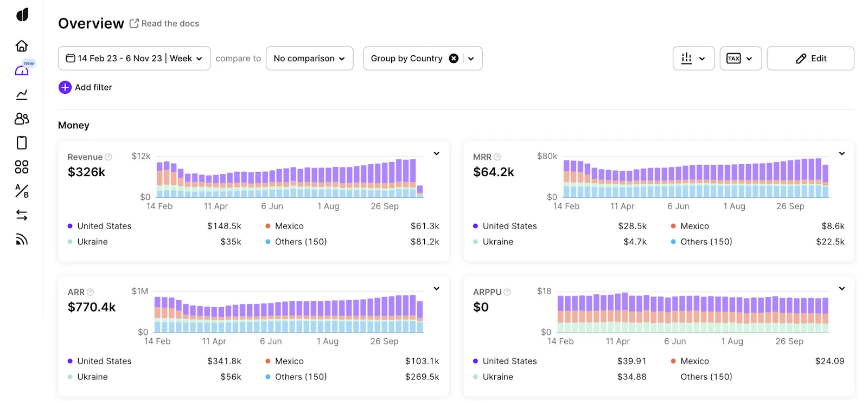Click the MRR total $64.2k
868x401 pixels.
pyautogui.click(x=493, y=172)
